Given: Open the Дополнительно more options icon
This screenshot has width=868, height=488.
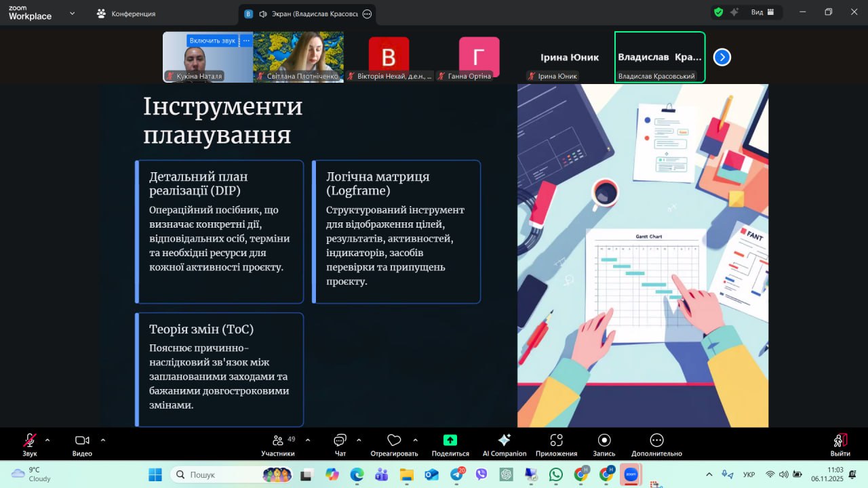Looking at the screenshot, I should coord(656,441).
